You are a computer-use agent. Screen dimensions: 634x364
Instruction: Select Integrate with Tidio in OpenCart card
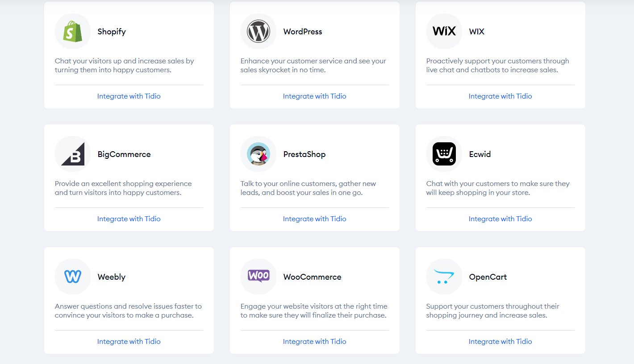click(501, 341)
